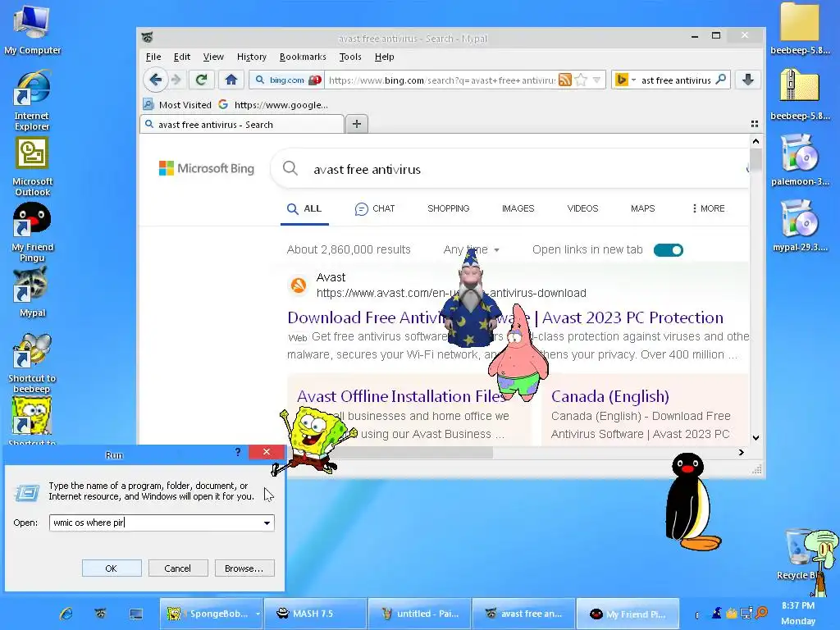Switch to the MAPS results tab
The height and width of the screenshot is (630, 840).
642,208
